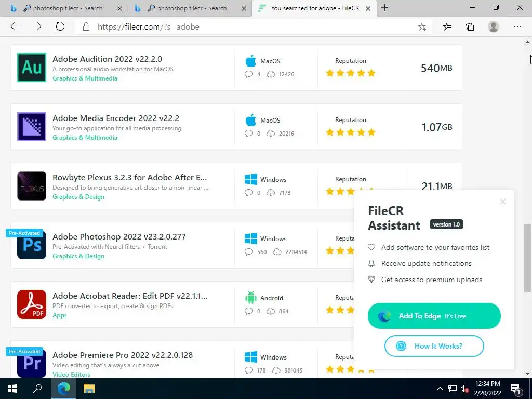Click the 1.07GB size text
The height and width of the screenshot is (399, 532).
pos(436,127)
